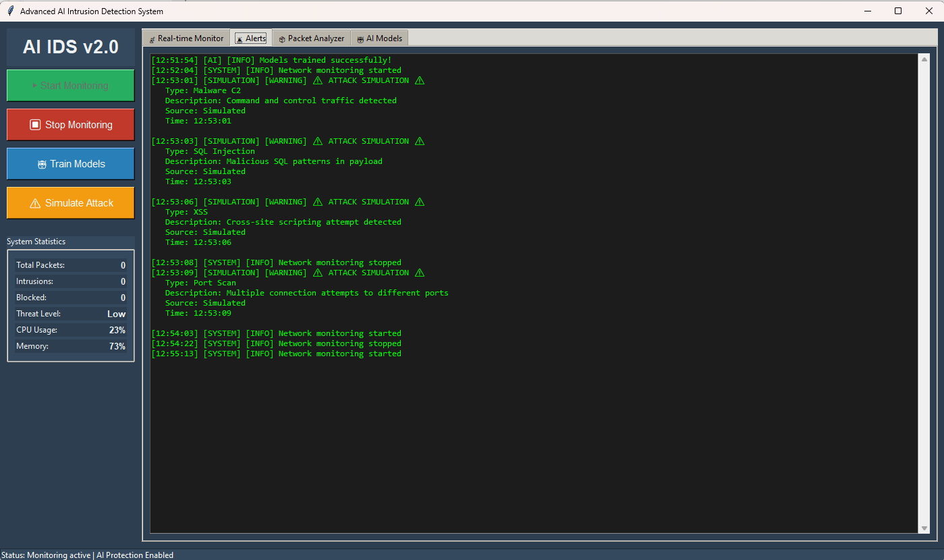The height and width of the screenshot is (560, 944).
Task: Click the AI Models tab icon
Action: click(x=360, y=39)
